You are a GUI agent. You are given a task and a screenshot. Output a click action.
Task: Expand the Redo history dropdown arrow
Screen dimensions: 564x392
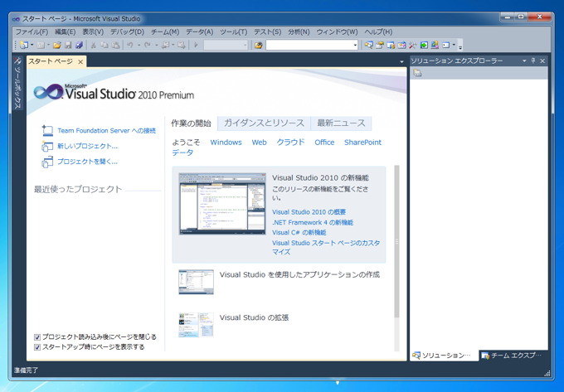156,45
